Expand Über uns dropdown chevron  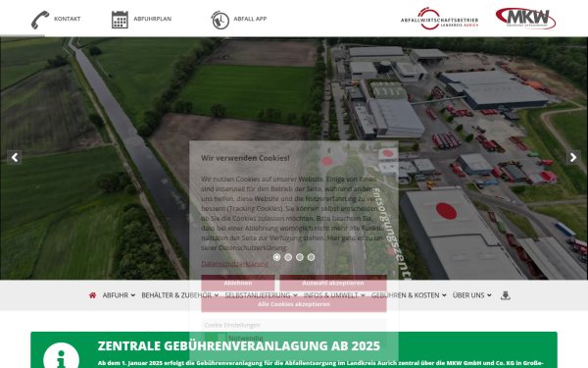pyautogui.click(x=489, y=295)
